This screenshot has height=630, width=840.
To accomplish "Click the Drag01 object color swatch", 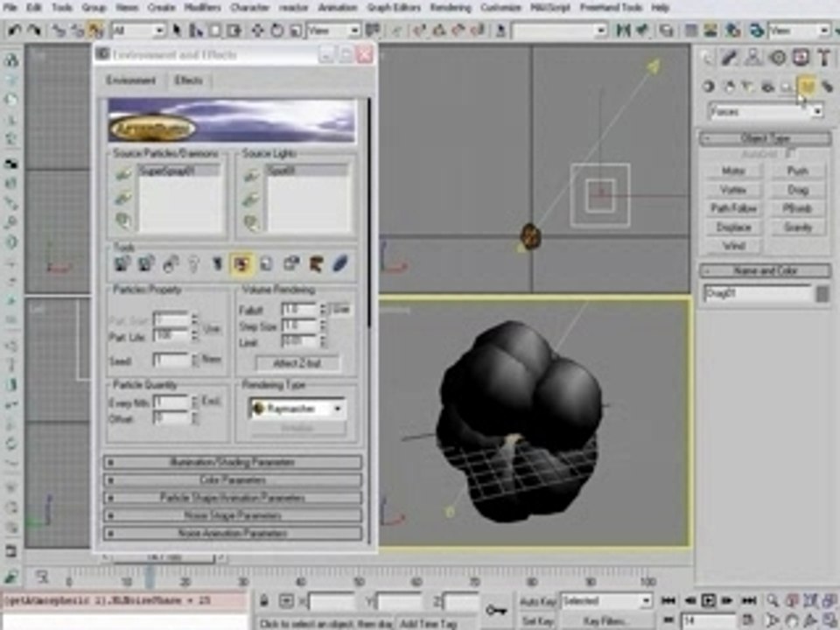I will click(x=822, y=294).
